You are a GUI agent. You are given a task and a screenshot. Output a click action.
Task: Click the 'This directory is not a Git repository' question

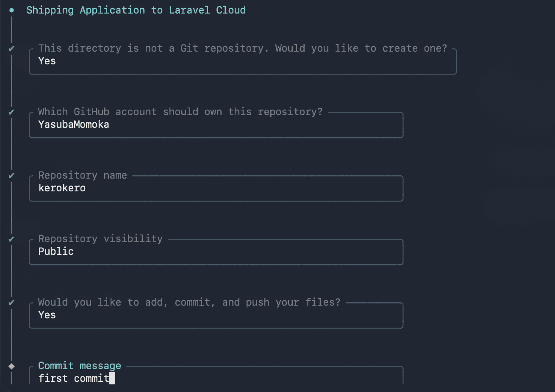coord(243,48)
